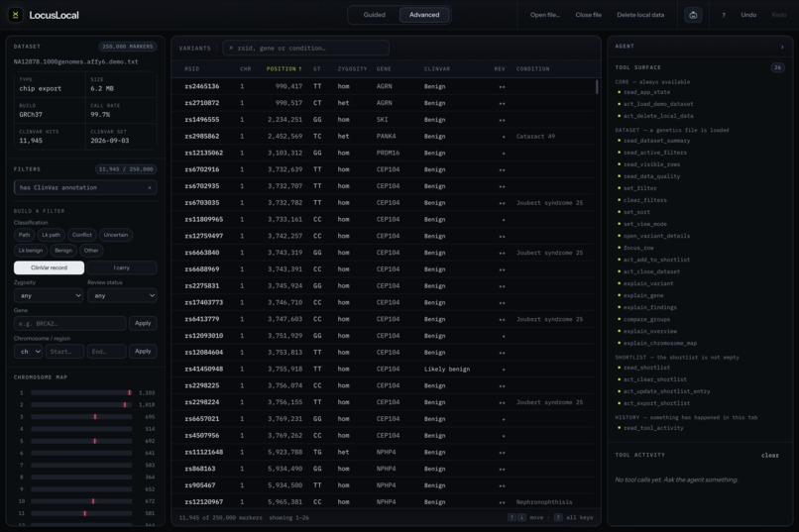Viewport: 799px width, 532px height.
Task: Select variant row rs12120967
Action: 384,502
